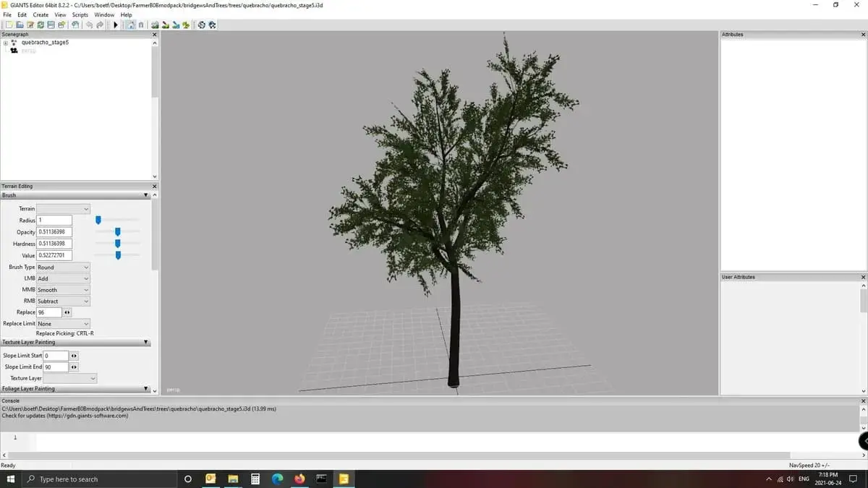Click the Save toolbar icon

[x=51, y=25]
